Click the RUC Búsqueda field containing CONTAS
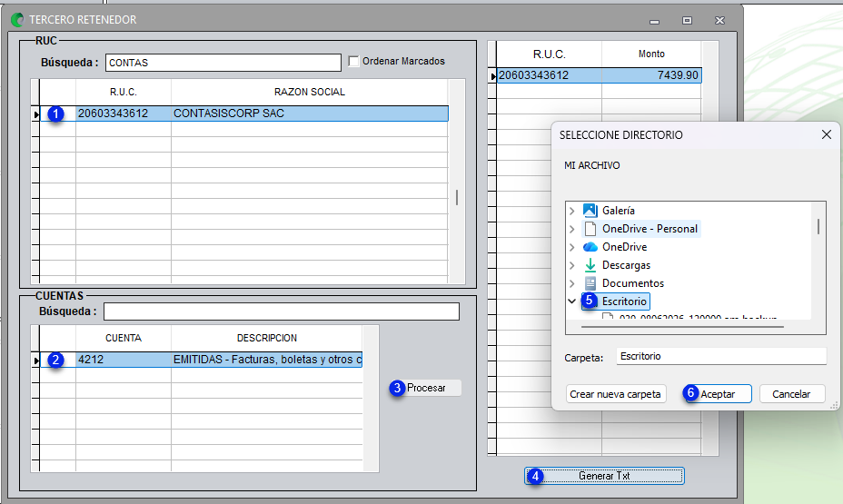 point(223,63)
